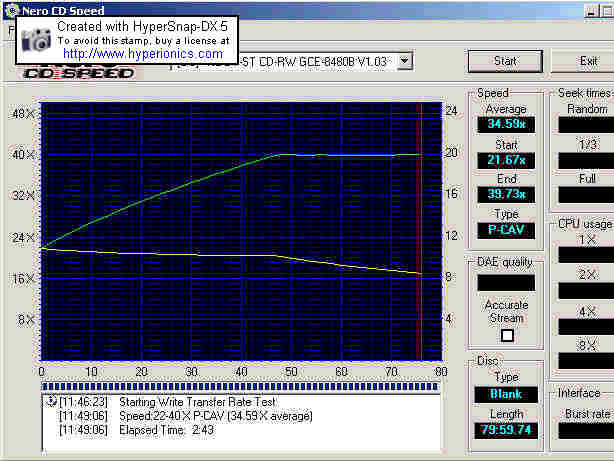Click the Full seek time field
The image size is (614, 461).
[586, 194]
